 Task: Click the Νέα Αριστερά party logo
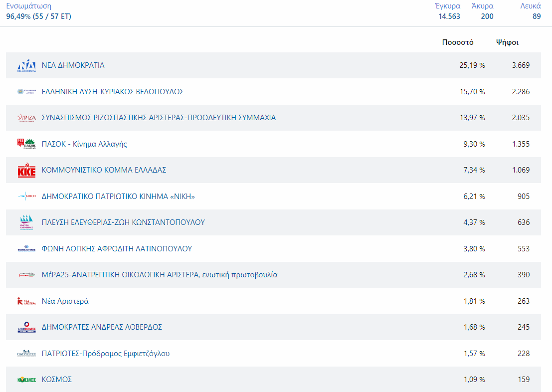pos(27,301)
